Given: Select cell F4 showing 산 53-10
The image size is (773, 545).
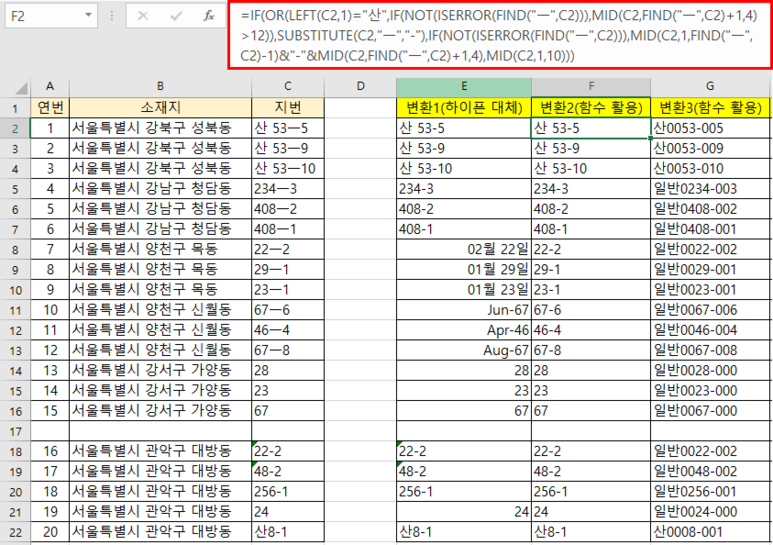Looking at the screenshot, I should 591,169.
